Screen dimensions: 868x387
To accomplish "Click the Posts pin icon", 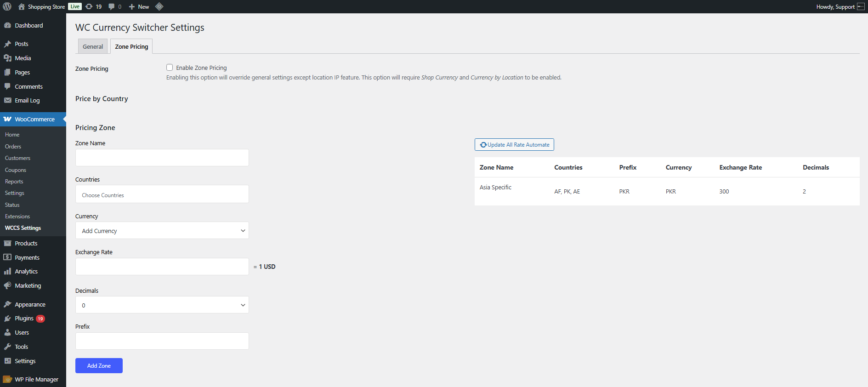I will (7, 44).
